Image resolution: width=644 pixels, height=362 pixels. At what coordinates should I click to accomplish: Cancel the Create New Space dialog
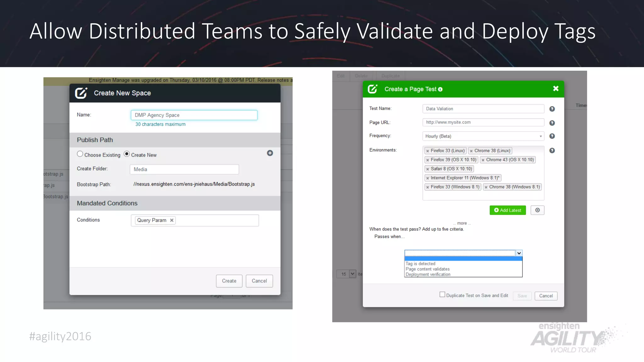[259, 281]
